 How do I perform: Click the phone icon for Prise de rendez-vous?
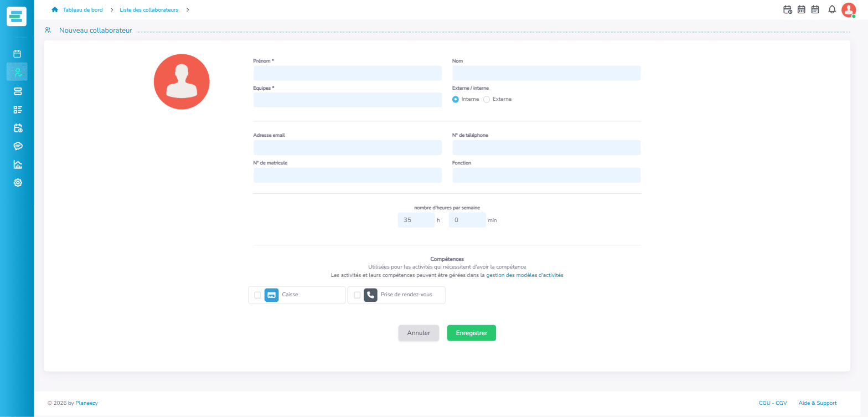point(370,295)
